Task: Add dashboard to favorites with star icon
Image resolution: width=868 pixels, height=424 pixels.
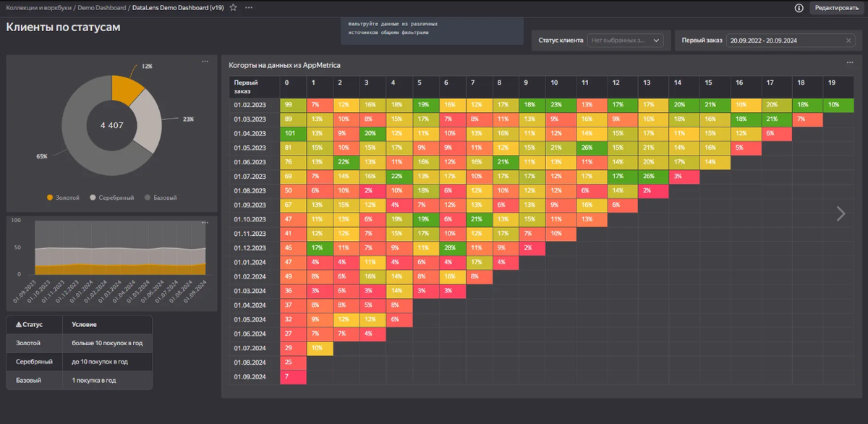Action: 233,7
